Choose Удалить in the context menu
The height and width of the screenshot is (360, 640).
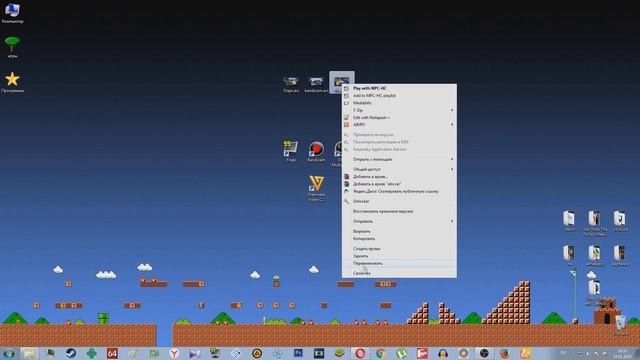click(x=399, y=256)
